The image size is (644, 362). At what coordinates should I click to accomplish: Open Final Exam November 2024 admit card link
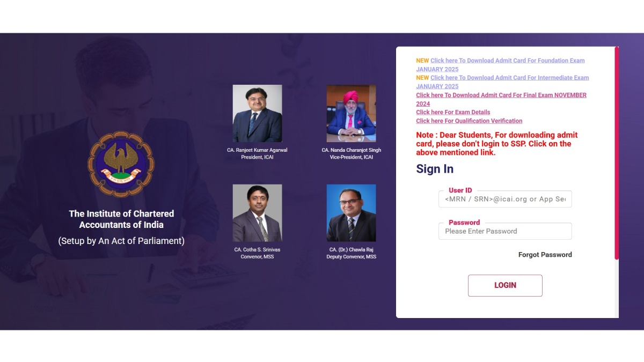(x=501, y=99)
